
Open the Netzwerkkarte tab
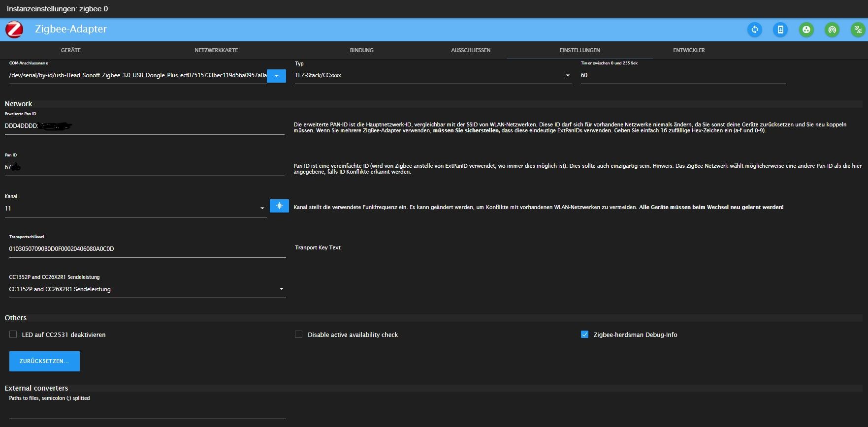(216, 50)
